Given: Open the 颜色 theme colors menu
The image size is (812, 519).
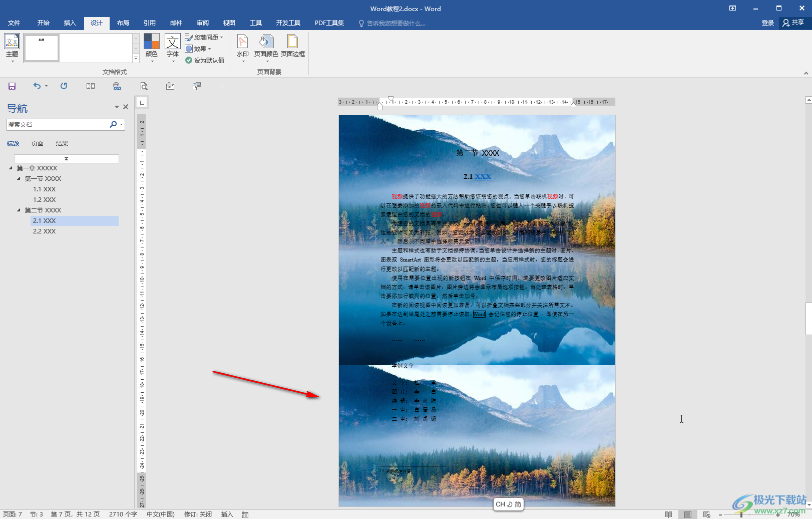Looking at the screenshot, I should pyautogui.click(x=151, y=48).
